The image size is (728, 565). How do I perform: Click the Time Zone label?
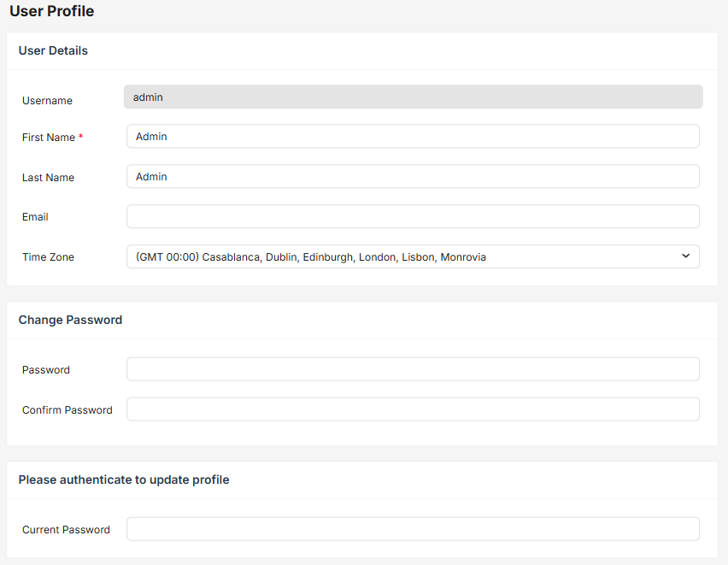pos(48,257)
